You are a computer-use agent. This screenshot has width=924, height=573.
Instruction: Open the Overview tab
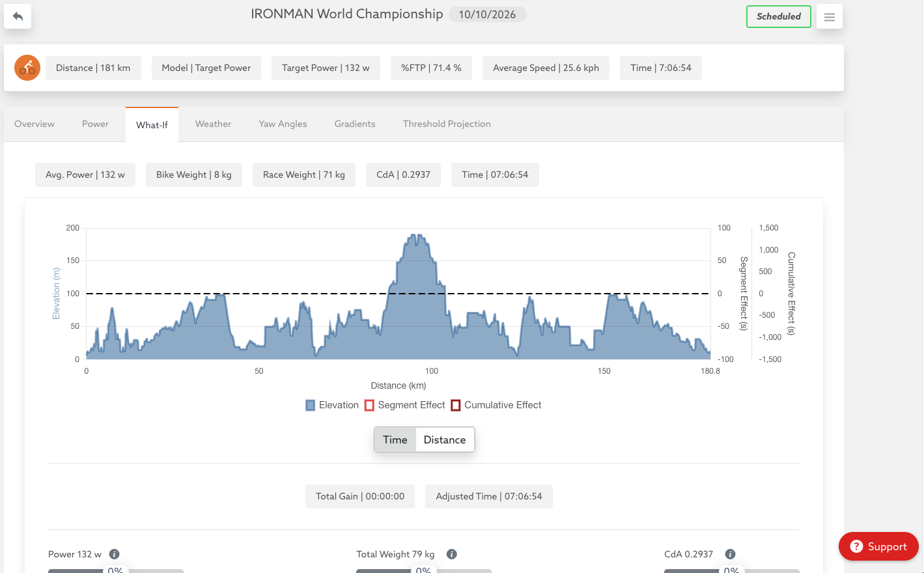[x=35, y=124]
